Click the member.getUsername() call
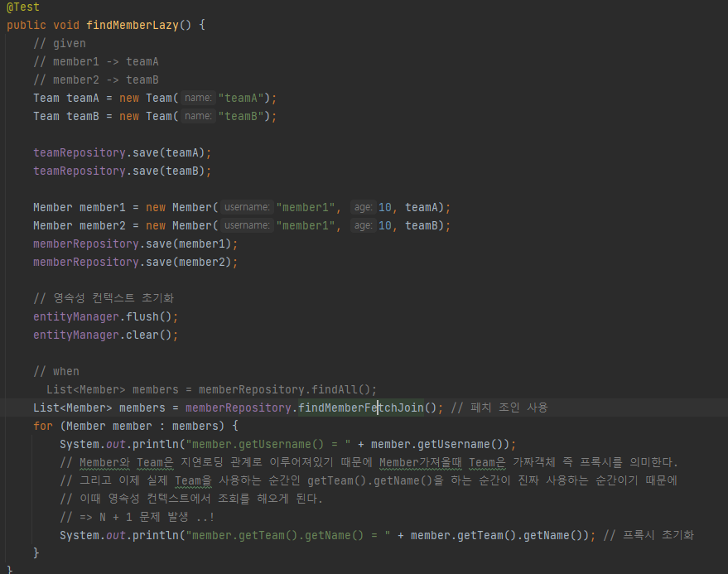Viewport: 728px width, 574px height. tap(440, 445)
